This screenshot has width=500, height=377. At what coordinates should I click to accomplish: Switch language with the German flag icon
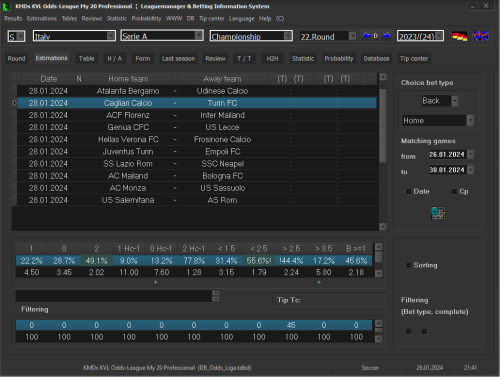pos(460,36)
